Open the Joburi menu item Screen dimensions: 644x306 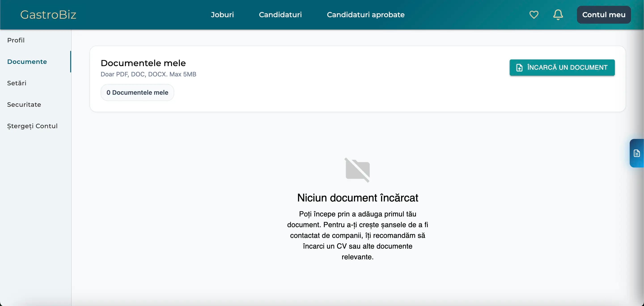(x=222, y=15)
